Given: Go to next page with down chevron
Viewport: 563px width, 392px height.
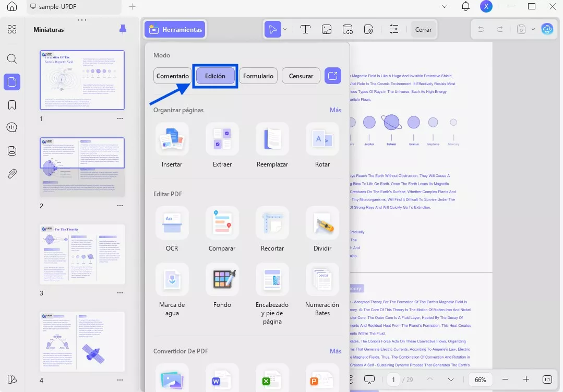Looking at the screenshot, I should [x=451, y=379].
